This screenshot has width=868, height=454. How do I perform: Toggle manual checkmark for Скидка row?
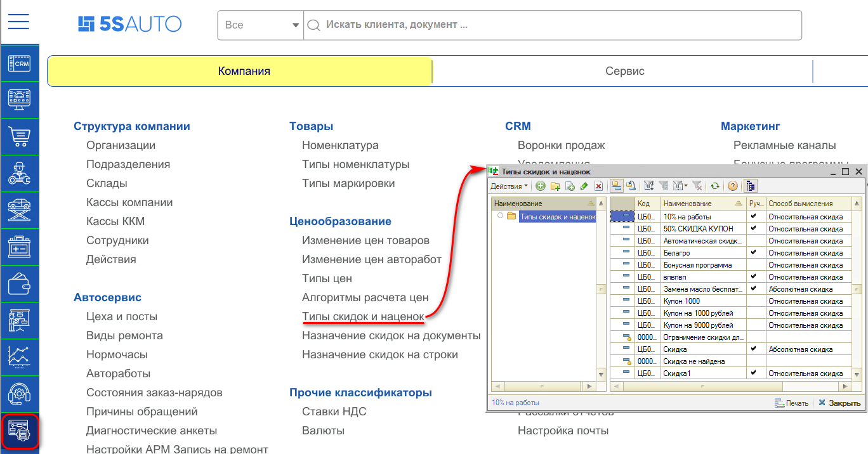753,349
